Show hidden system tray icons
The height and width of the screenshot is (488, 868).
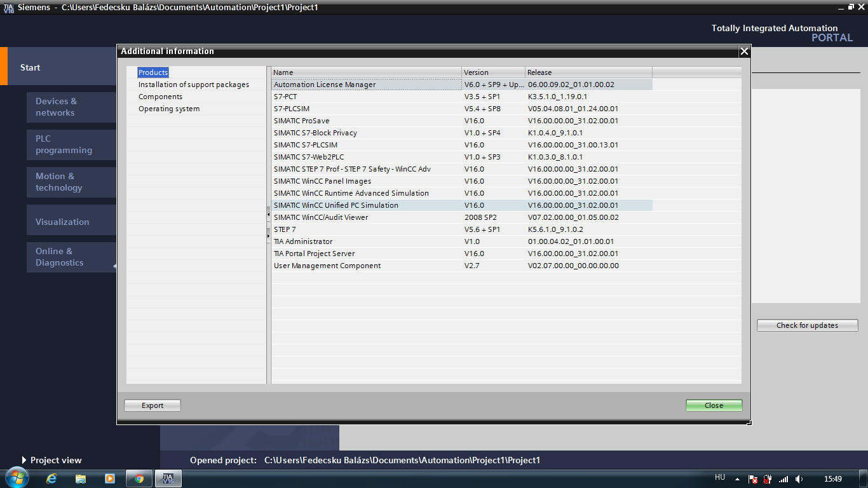[x=737, y=479]
